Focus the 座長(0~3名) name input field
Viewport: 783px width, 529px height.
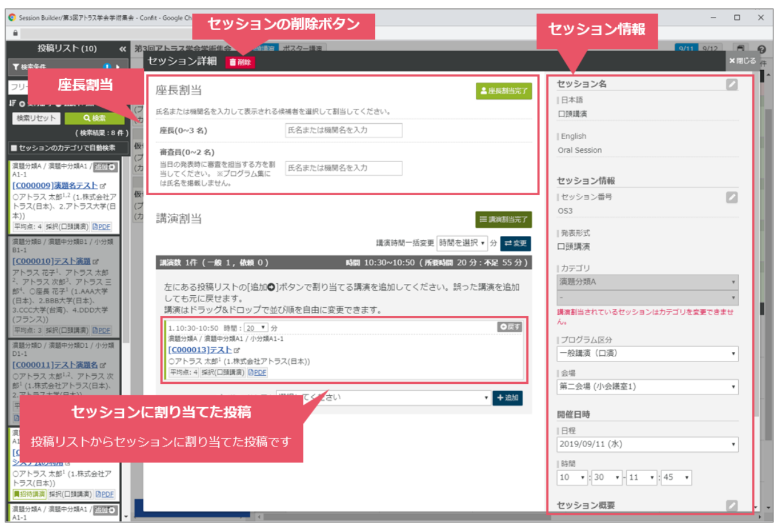(x=344, y=130)
